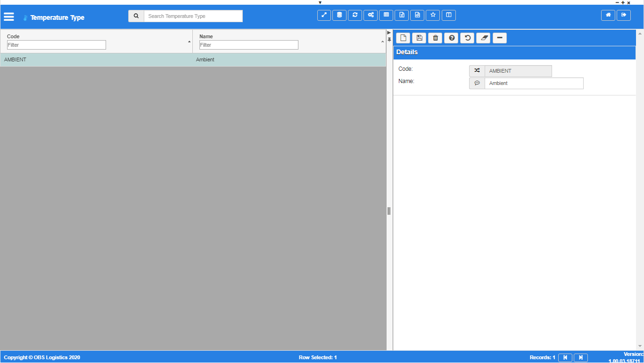Click Copyright OBS Logistics 2020 text
This screenshot has width=644, height=363.
42,357
